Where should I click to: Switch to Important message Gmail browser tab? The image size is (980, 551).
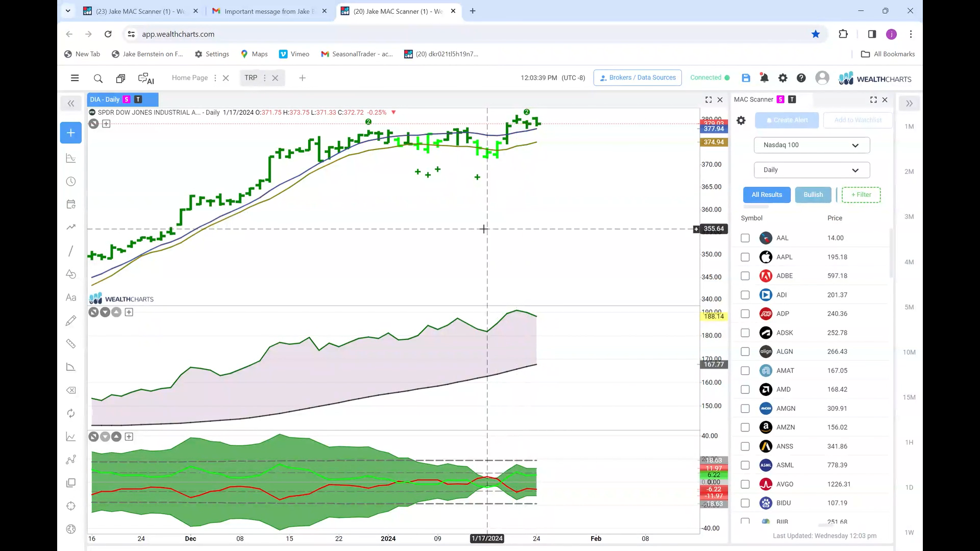269,11
